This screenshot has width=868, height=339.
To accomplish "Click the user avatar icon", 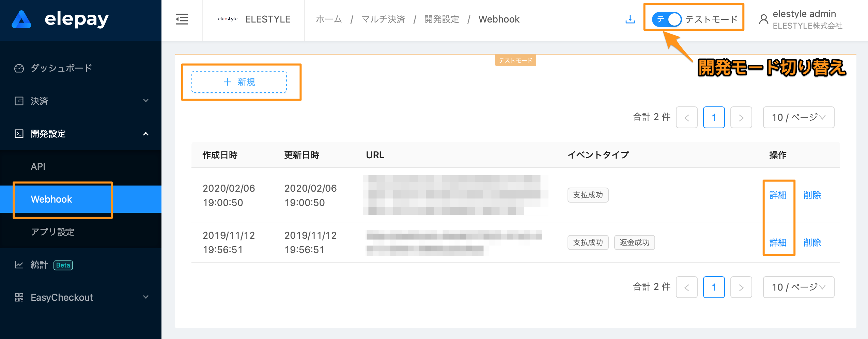I will coord(763,19).
